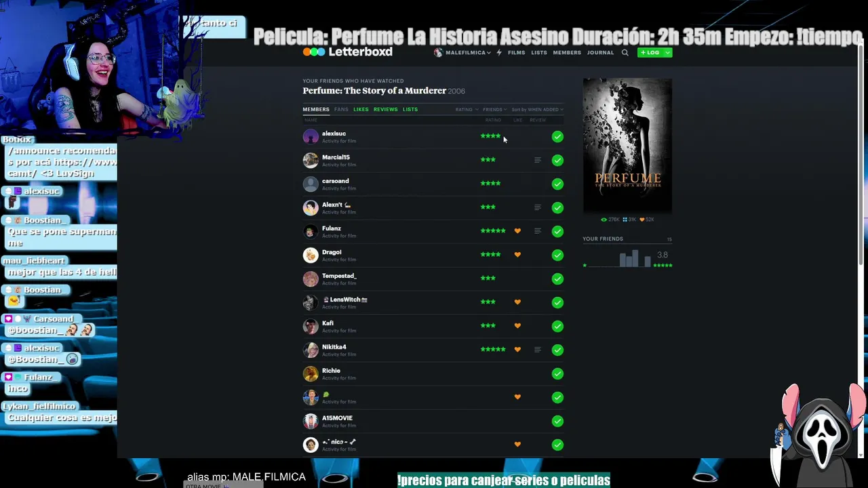This screenshot has width=868, height=488.
Task: Click the Perfume movie poster
Action: [627, 146]
